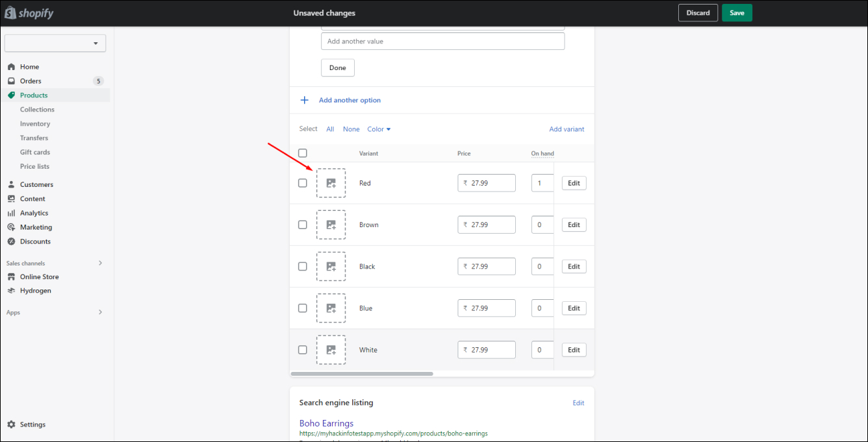
Task: Click the orders count badge 5
Action: [98, 81]
